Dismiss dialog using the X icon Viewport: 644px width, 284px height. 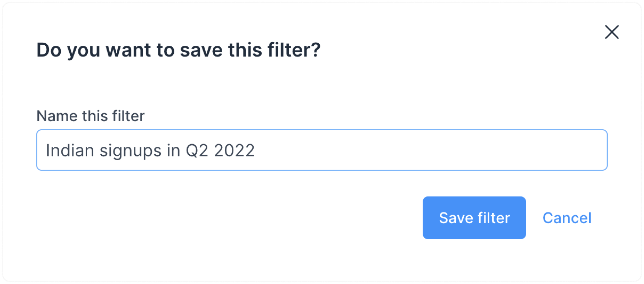point(612,32)
